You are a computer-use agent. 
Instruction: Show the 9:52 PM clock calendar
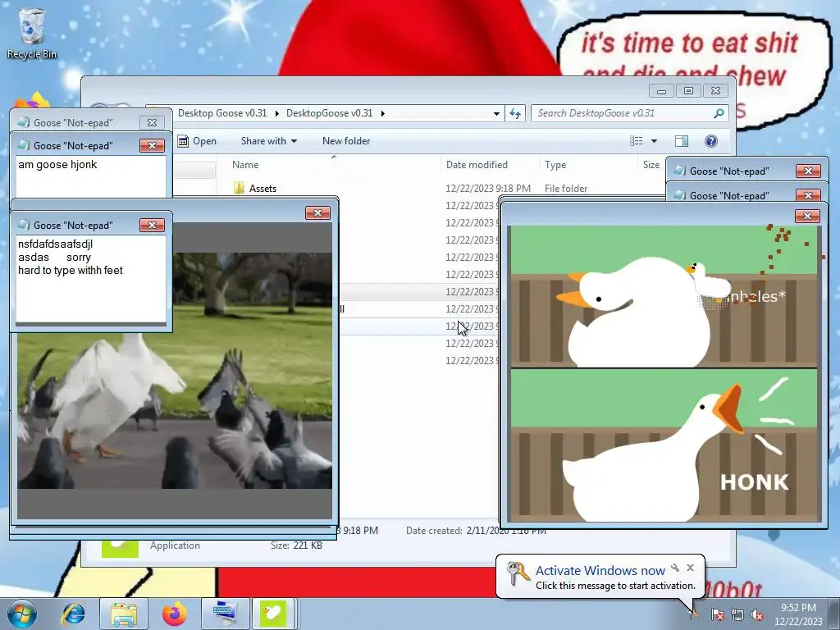coord(798,614)
